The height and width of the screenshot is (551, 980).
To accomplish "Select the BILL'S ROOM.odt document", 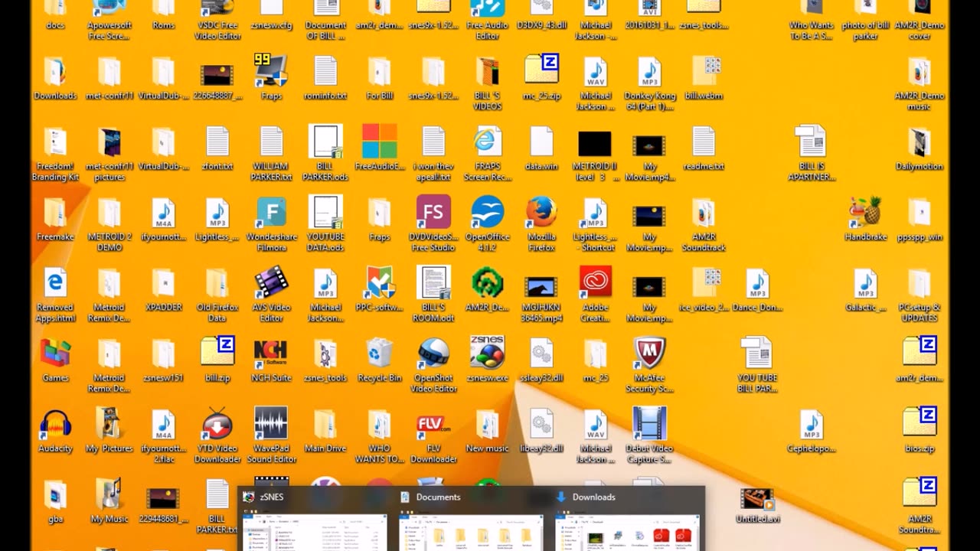I will point(433,284).
